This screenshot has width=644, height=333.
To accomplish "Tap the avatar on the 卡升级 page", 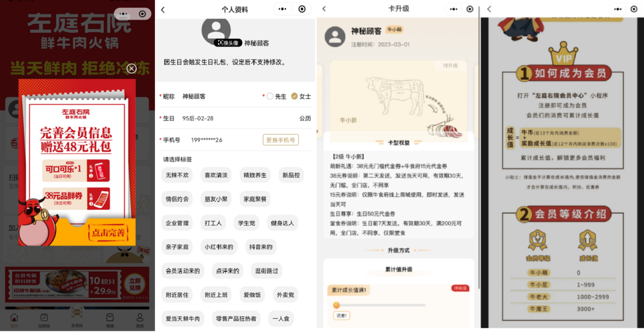I will pos(335,36).
